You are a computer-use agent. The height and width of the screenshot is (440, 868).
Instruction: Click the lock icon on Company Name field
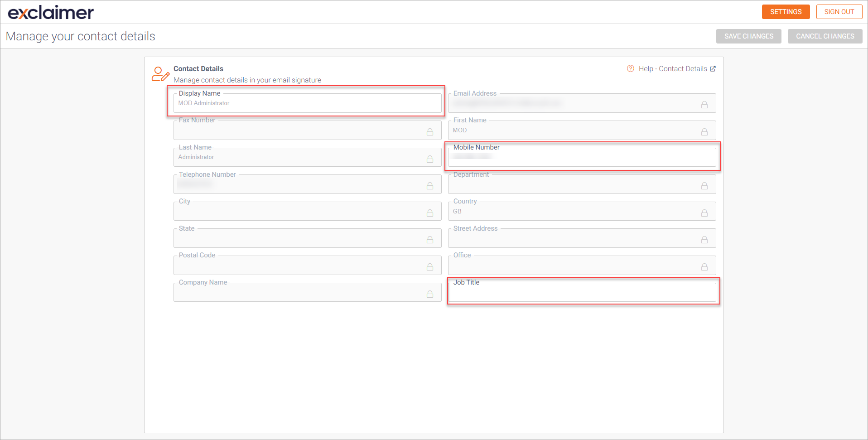click(x=430, y=294)
